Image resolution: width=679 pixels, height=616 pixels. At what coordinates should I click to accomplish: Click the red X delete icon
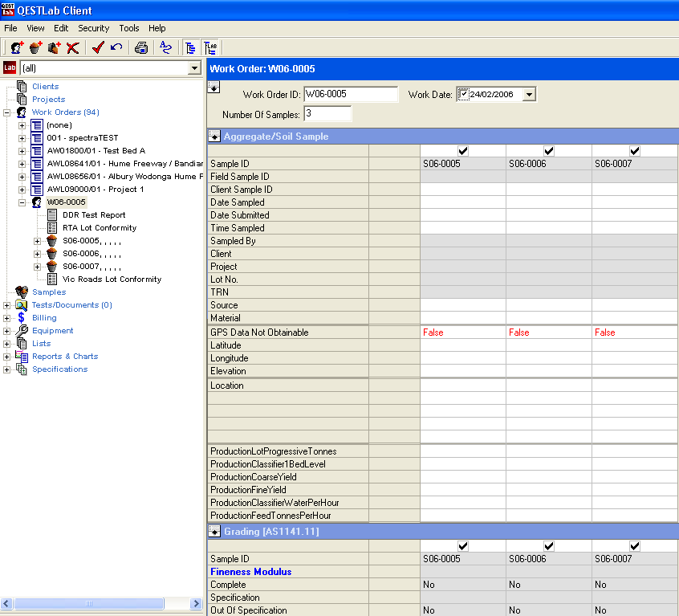click(73, 47)
